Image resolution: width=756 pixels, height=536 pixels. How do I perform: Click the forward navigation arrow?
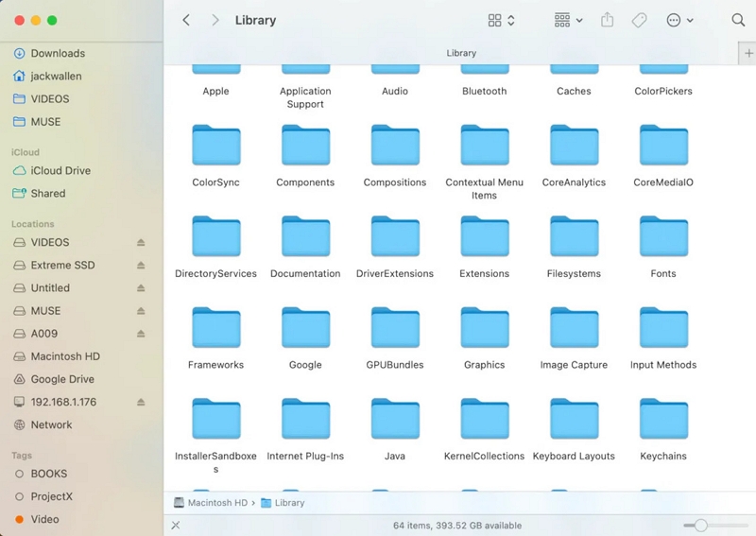pos(215,20)
